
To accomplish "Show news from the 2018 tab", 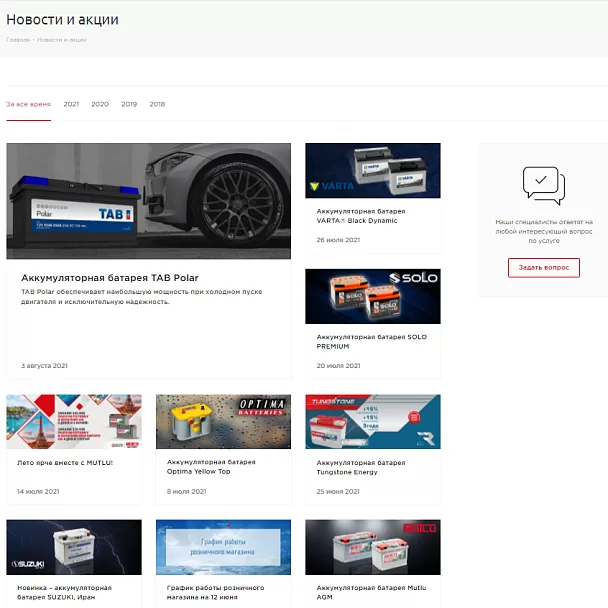I will click(157, 104).
